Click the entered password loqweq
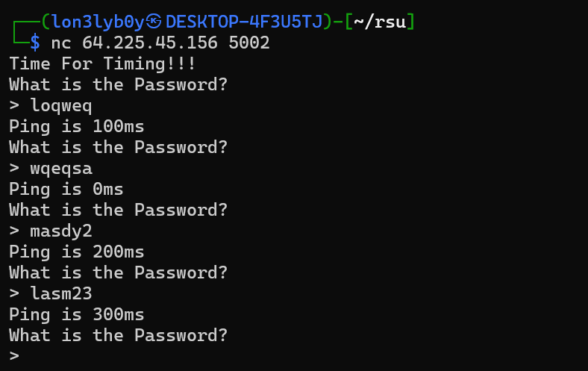 pos(61,105)
